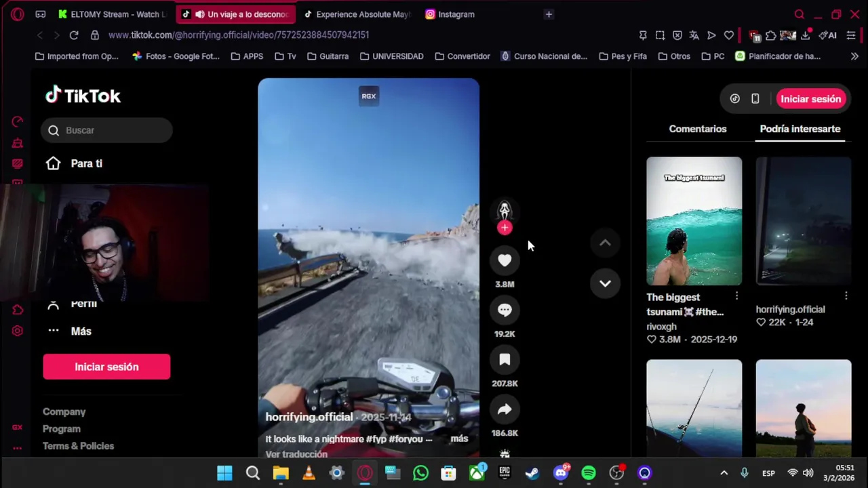Image resolution: width=868 pixels, height=488 pixels.
Task: Open options for The biggest tsunami video
Action: pos(736,296)
